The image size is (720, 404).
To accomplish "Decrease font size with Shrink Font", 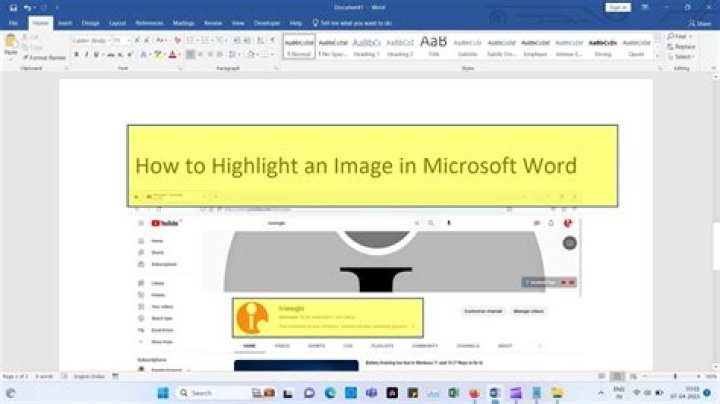I will click(x=147, y=40).
